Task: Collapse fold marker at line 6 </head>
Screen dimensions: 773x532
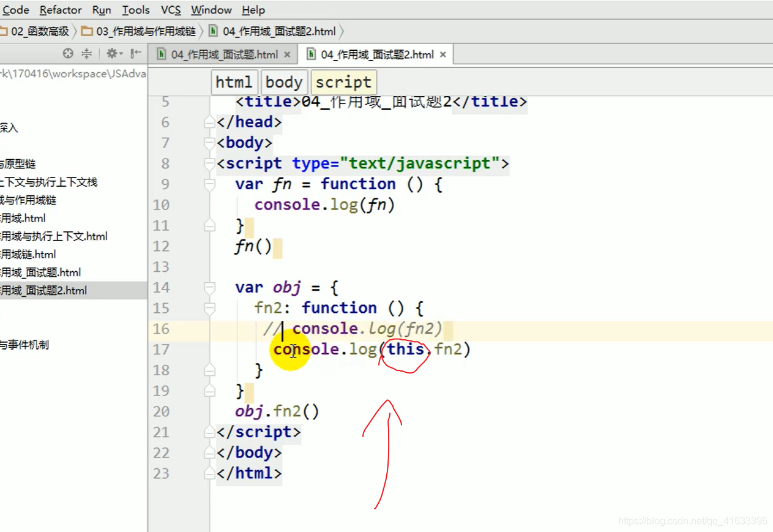Action: pos(210,122)
